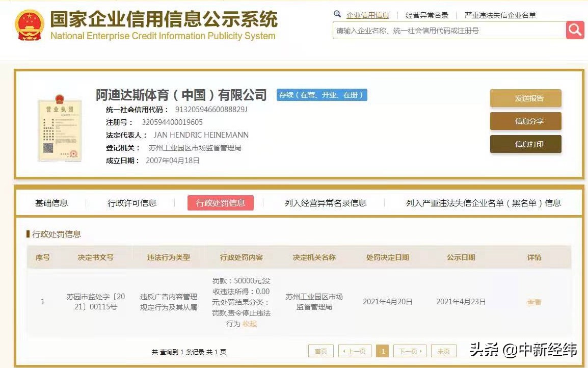Click the 违反广告内容管理规定行为及其从属 cell
The height and width of the screenshot is (368, 588).
point(168,302)
